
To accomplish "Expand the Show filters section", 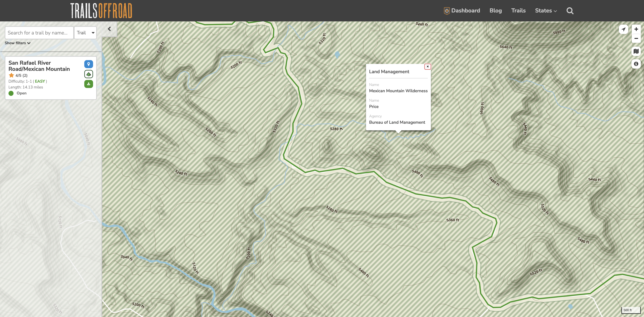I will (17, 43).
